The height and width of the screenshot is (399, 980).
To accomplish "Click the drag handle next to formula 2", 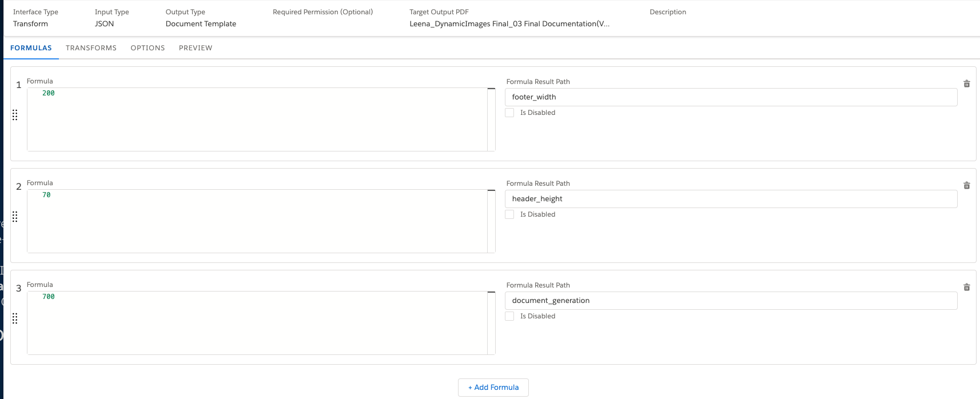I will (15, 217).
